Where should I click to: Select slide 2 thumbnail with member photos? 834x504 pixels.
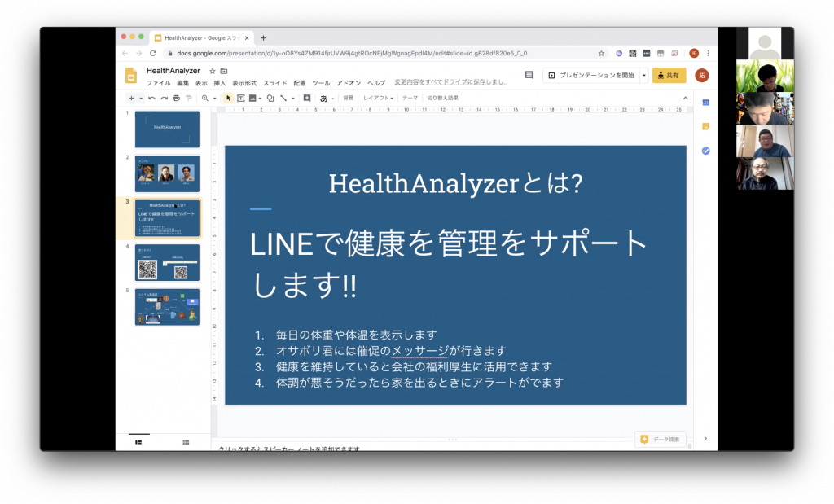pyautogui.click(x=167, y=174)
